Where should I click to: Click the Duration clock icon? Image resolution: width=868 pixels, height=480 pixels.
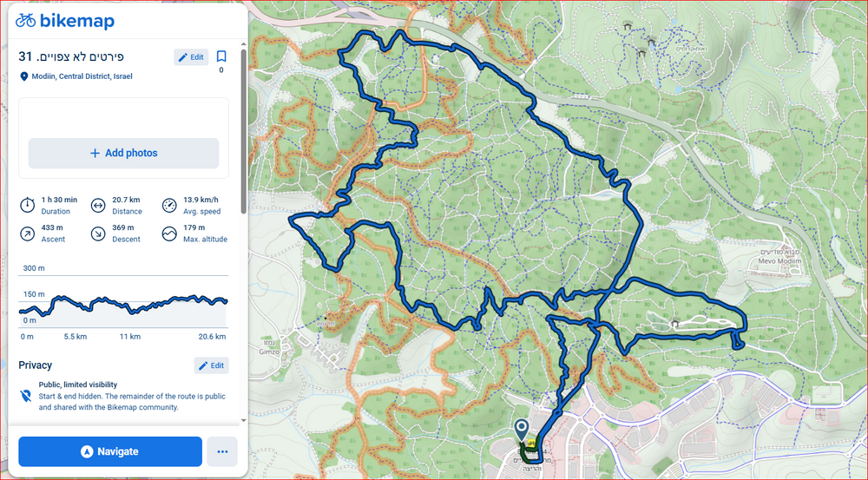click(x=28, y=206)
